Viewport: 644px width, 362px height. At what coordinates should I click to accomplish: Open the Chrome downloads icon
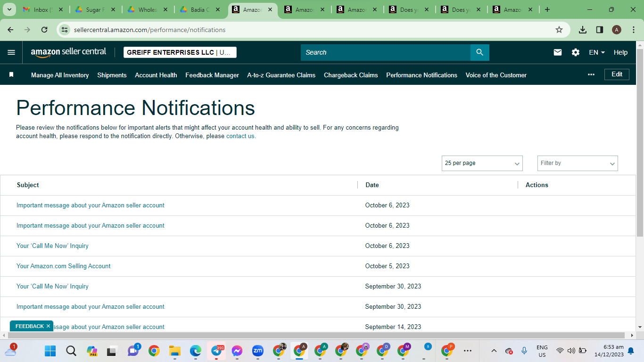tap(583, 30)
